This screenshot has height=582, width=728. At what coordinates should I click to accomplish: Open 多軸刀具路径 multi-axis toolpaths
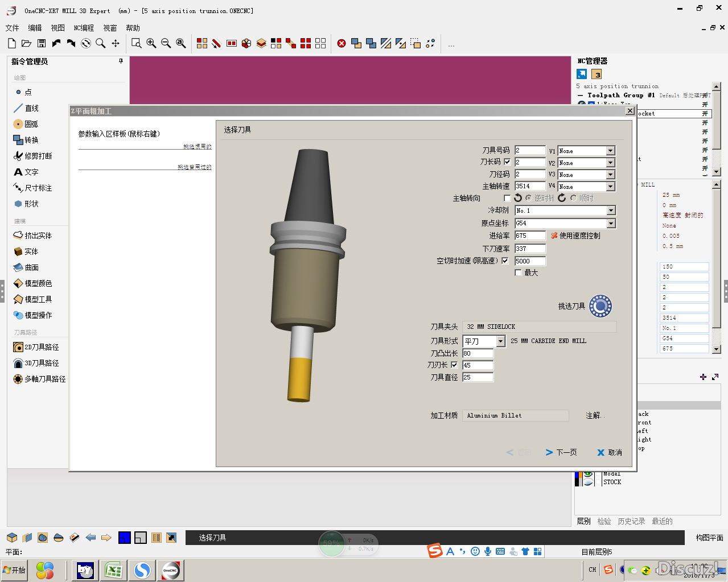coord(39,379)
